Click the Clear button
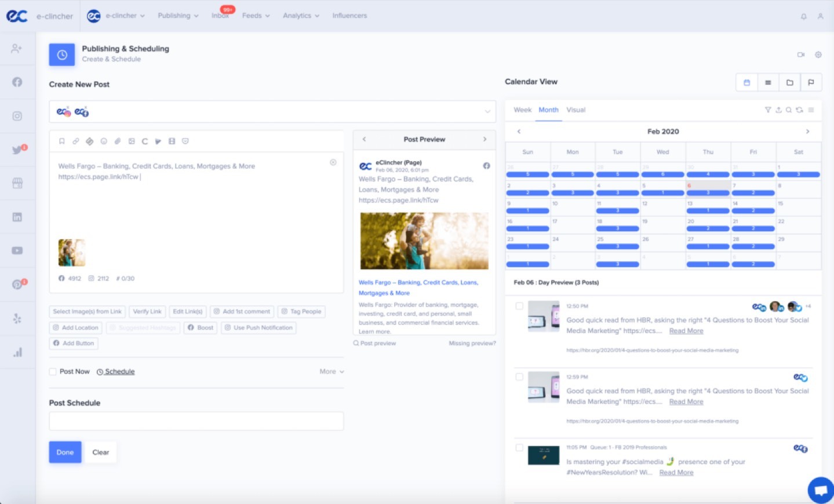834x504 pixels. 101,452
